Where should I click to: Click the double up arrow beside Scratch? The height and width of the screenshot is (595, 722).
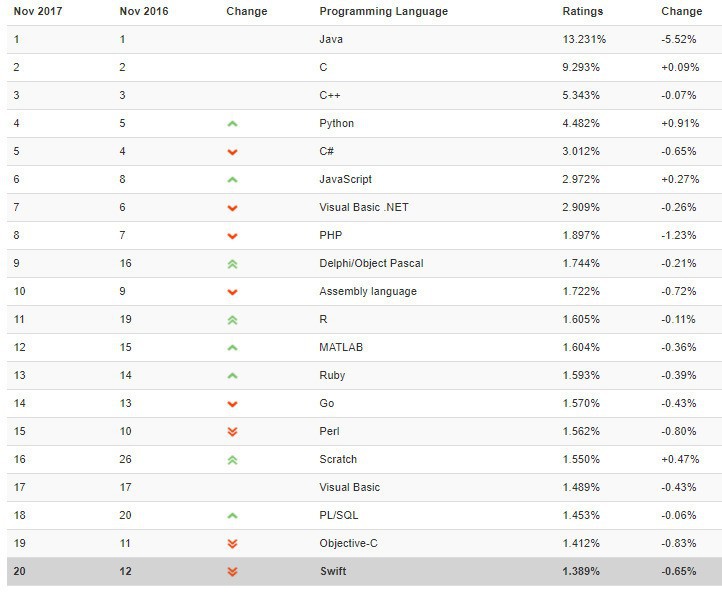click(x=232, y=460)
